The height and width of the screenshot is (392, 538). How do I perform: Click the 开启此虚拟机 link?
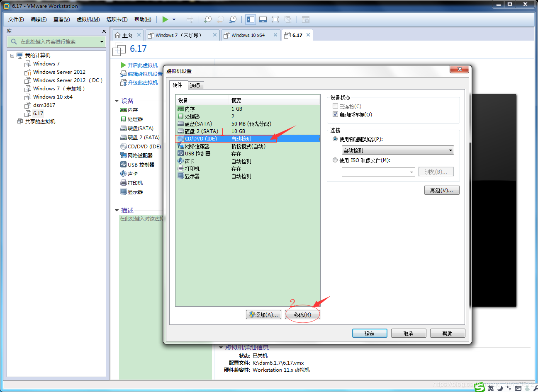click(x=143, y=65)
